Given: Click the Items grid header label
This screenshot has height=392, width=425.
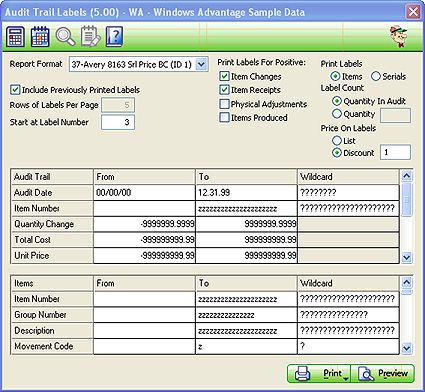Looking at the screenshot, I should click(x=52, y=283).
